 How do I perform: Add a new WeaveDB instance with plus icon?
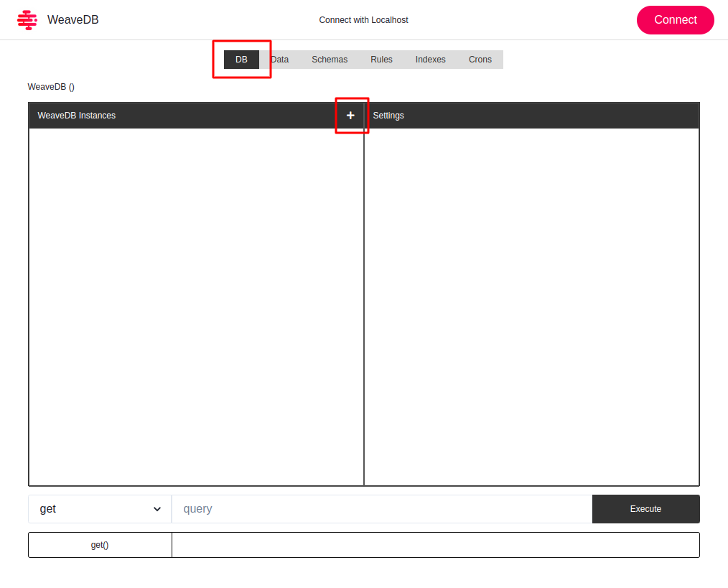(350, 116)
